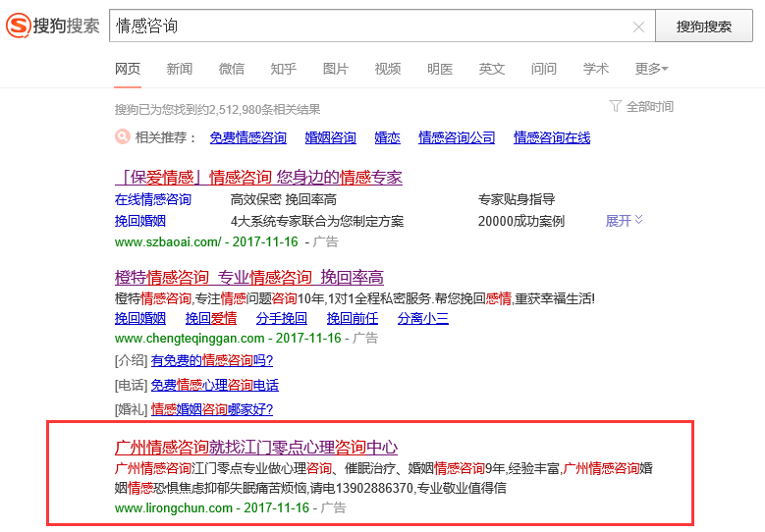Open the 「保爱情感」情感咨询 result title

point(258,178)
